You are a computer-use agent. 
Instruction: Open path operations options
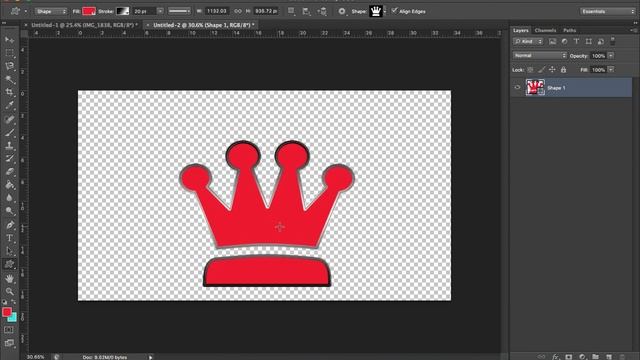pos(291,11)
